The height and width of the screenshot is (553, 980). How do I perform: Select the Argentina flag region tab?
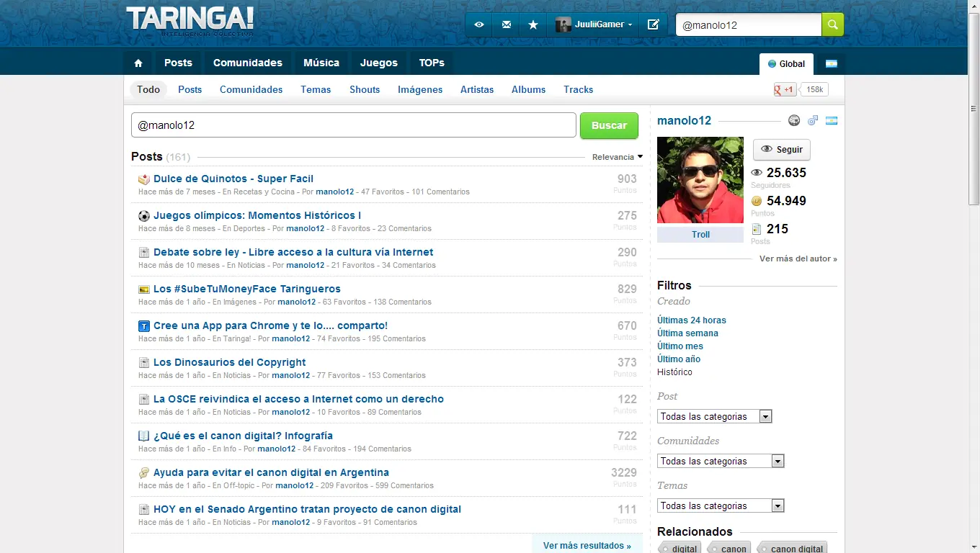click(x=832, y=63)
